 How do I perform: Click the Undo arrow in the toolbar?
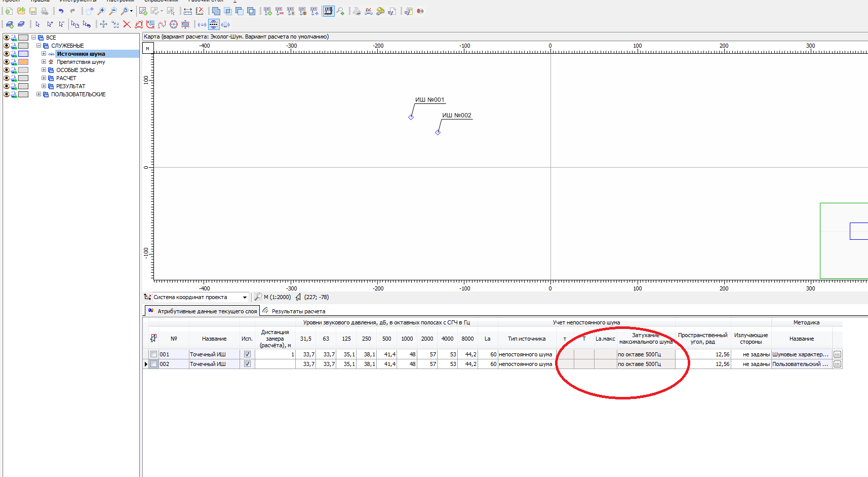tap(61, 11)
